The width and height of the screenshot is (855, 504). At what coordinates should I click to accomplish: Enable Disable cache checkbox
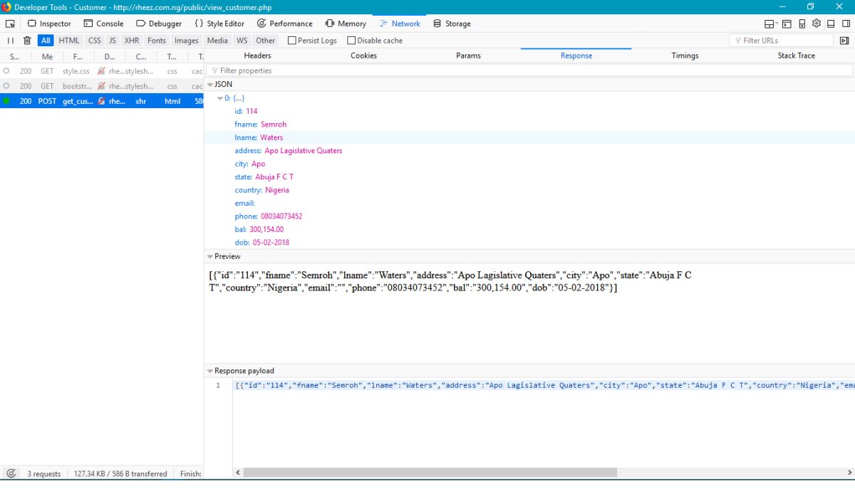pos(375,41)
